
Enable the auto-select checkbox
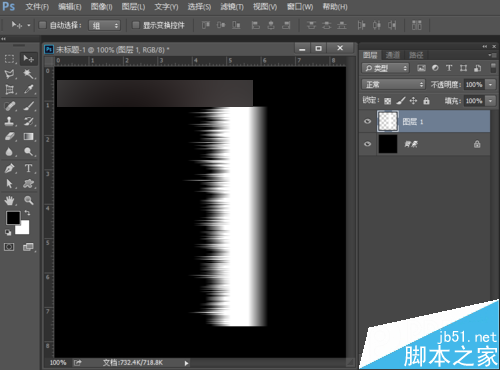[42, 25]
